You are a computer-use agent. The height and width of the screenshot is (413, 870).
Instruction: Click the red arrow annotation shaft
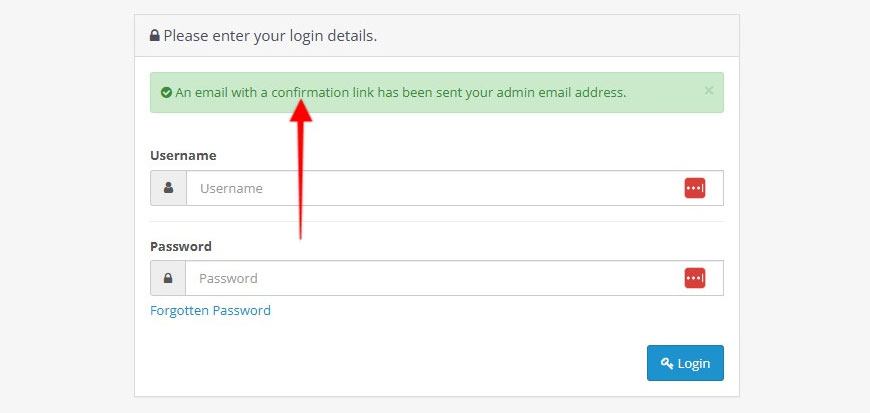(x=300, y=178)
